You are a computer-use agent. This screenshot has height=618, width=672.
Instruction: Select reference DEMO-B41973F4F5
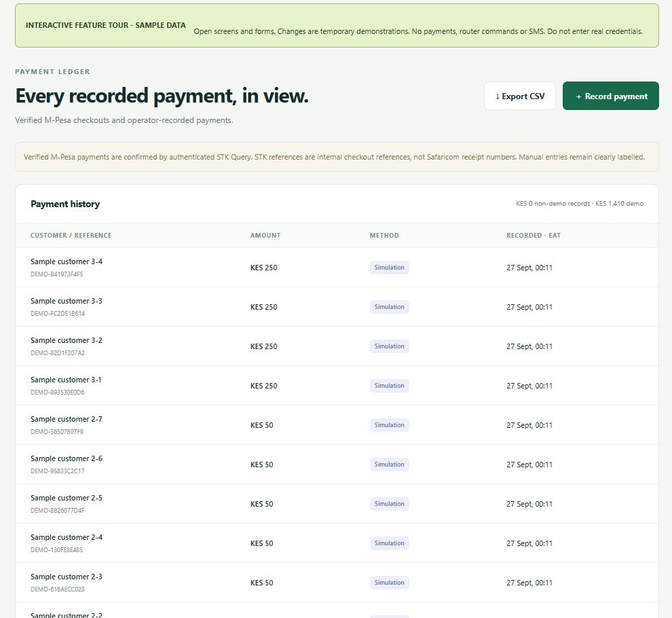tap(56, 274)
